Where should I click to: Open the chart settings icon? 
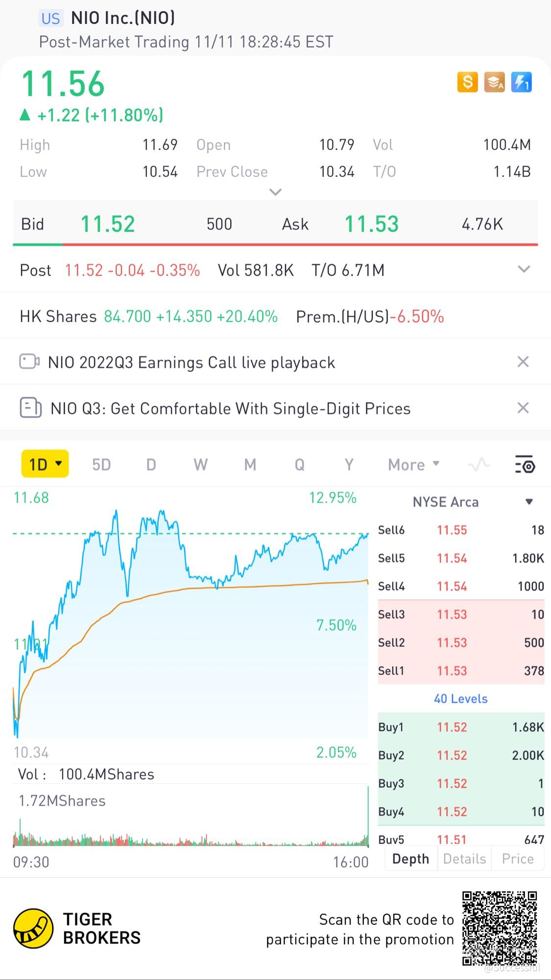tap(525, 464)
